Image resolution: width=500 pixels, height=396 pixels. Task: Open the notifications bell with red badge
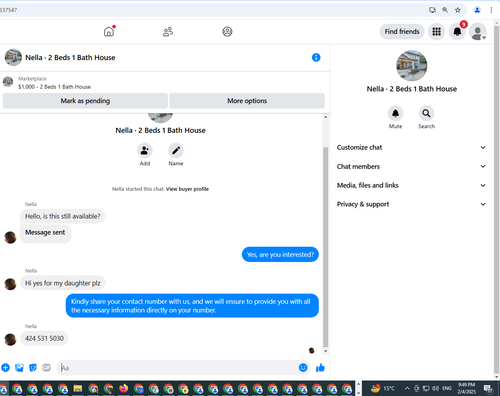click(457, 32)
